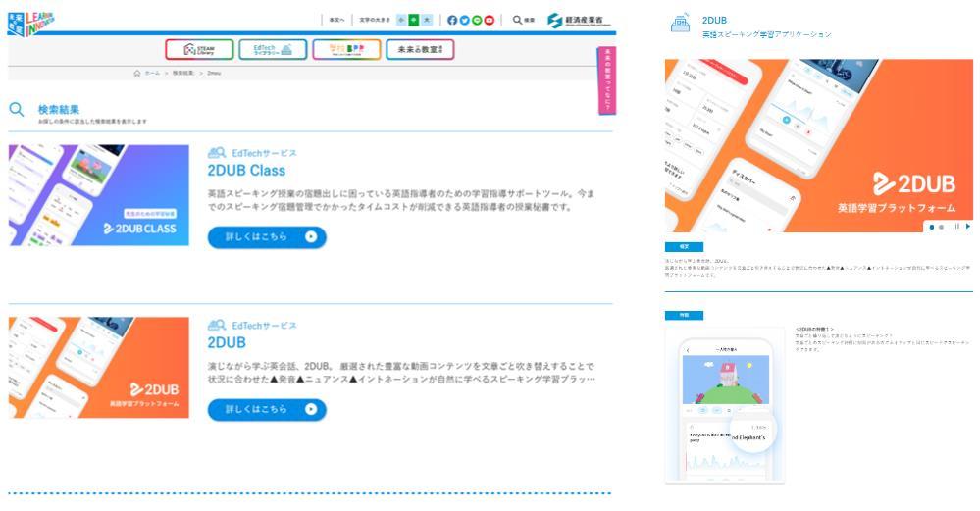This screenshot has height=511, width=980.
Task: Select the first slideshow indicator dot
Action: coord(932,228)
